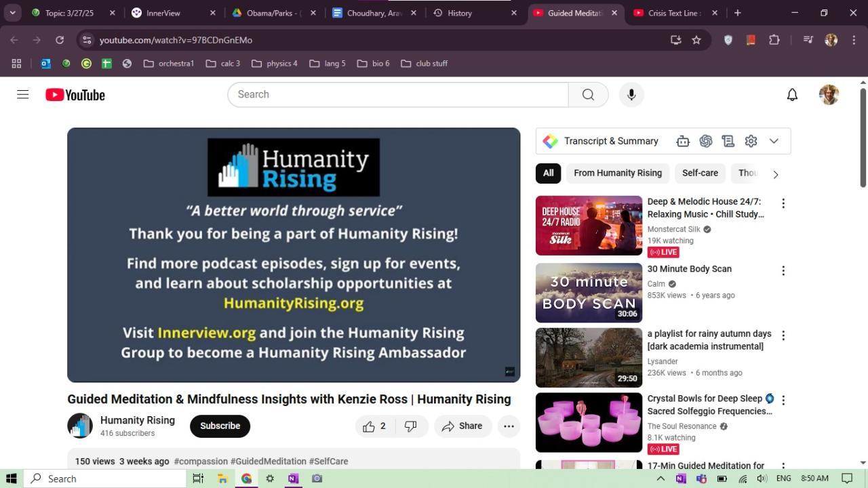Viewport: 868px width, 488px height.
Task: Reload the page
Action: click(60, 40)
